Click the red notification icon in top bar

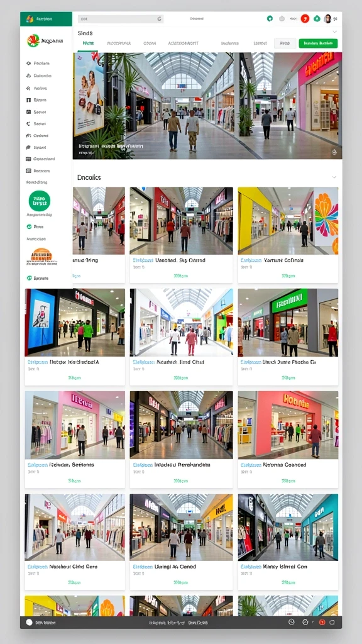pyautogui.click(x=305, y=18)
